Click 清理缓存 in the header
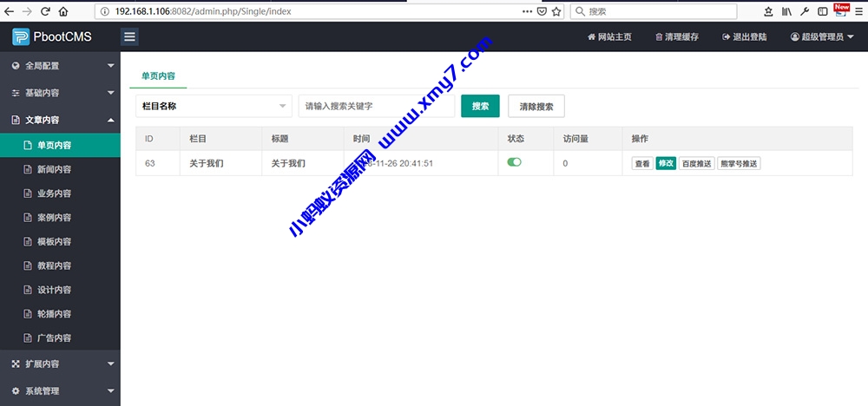 [677, 37]
